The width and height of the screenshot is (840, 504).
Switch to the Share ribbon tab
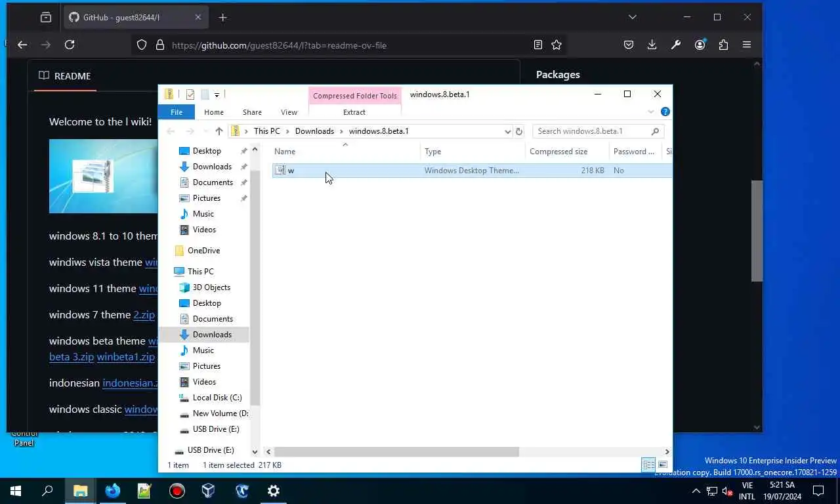coord(252,112)
